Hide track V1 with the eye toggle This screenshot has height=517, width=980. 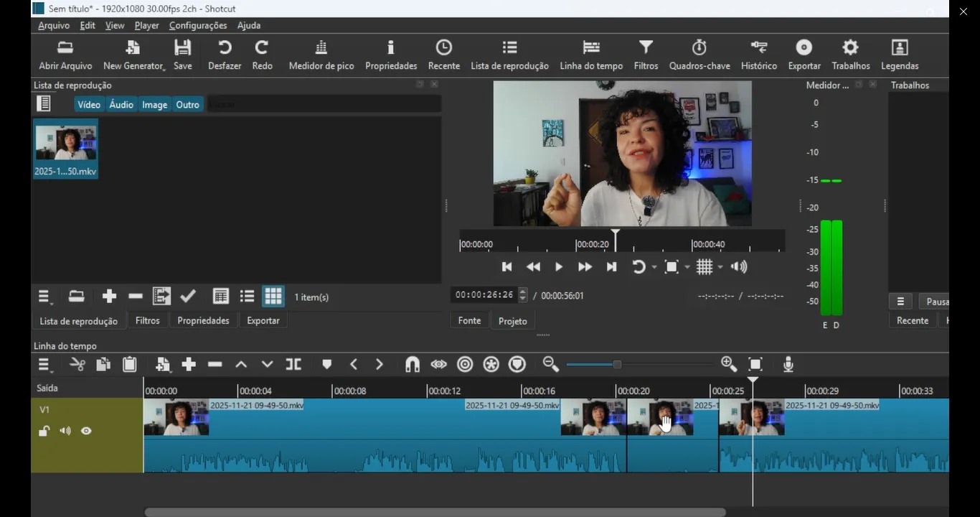click(86, 430)
